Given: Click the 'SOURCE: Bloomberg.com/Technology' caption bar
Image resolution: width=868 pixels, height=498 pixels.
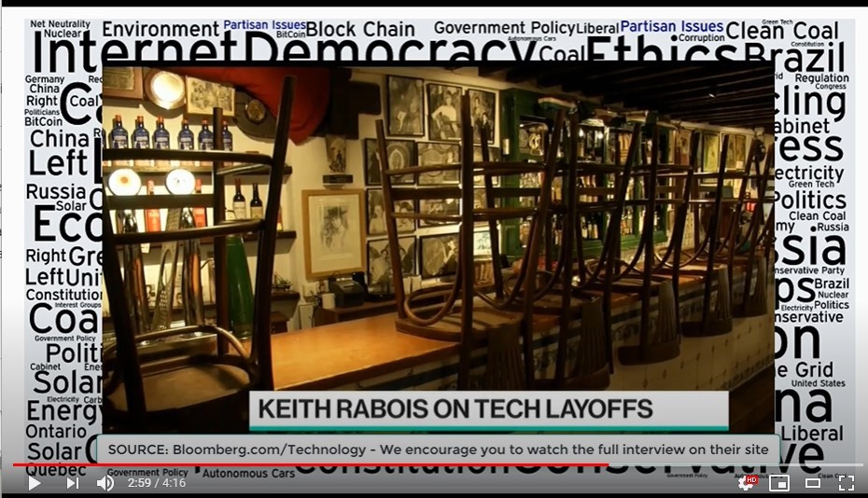Looking at the screenshot, I should tap(439, 449).
